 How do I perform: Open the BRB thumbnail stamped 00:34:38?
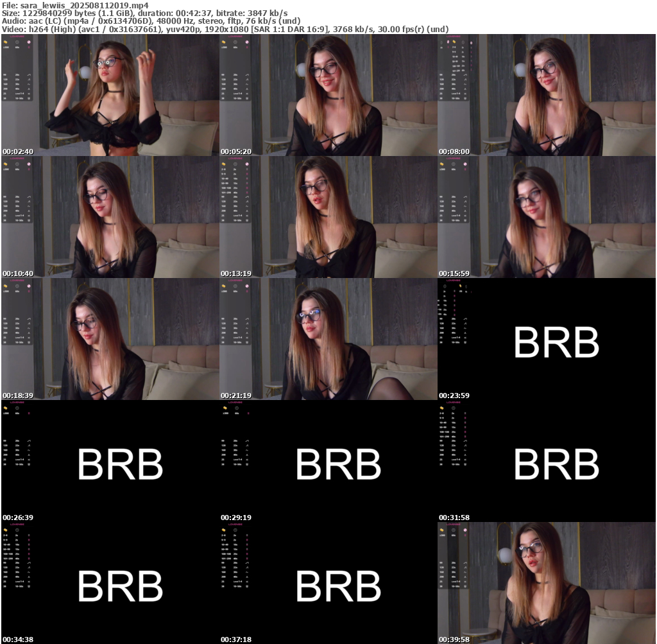coord(110,583)
